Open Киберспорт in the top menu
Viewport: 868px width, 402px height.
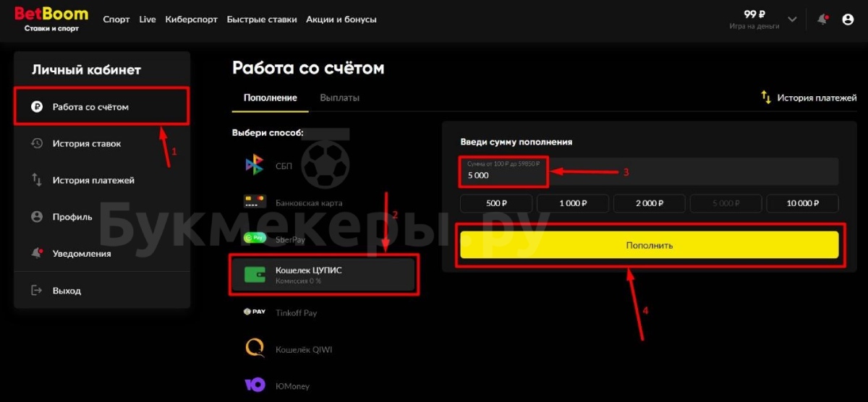(x=191, y=20)
